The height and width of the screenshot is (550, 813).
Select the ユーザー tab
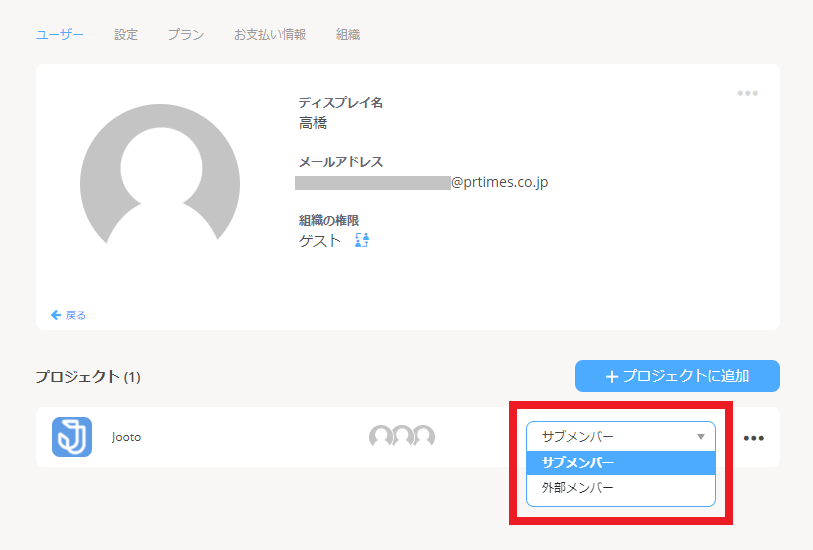tap(60, 35)
